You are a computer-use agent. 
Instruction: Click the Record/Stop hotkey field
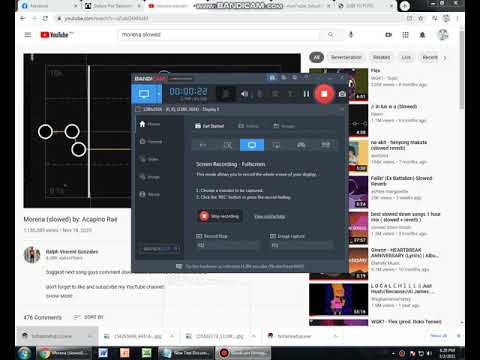[x=228, y=245]
